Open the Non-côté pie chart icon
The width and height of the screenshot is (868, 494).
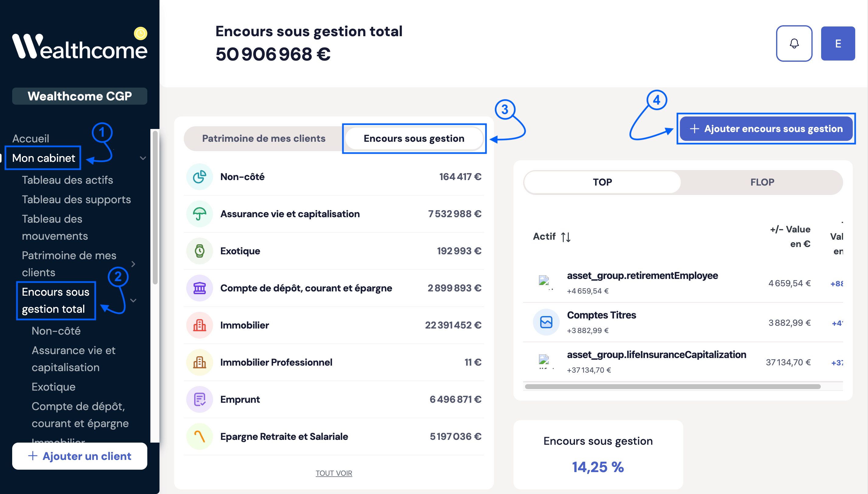pyautogui.click(x=199, y=177)
